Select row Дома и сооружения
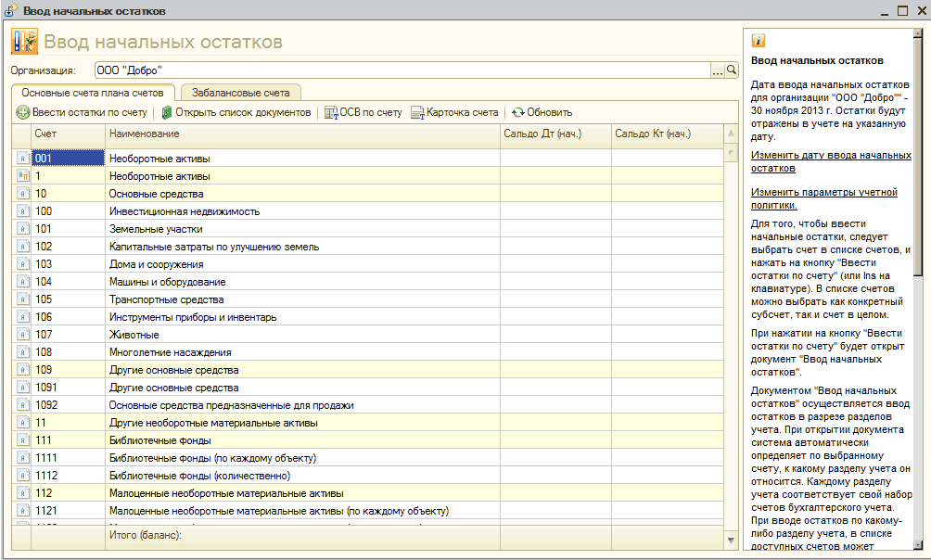Image resolution: width=931 pixels, height=560 pixels. coord(367,263)
